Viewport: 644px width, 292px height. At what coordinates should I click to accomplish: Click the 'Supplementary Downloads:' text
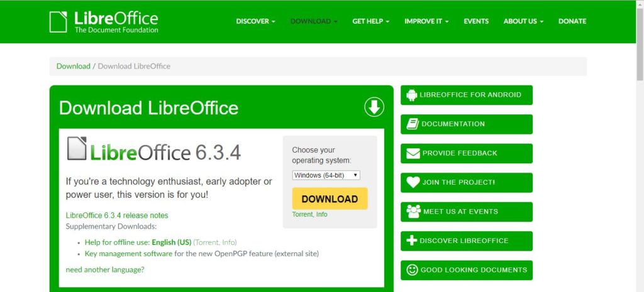click(111, 227)
